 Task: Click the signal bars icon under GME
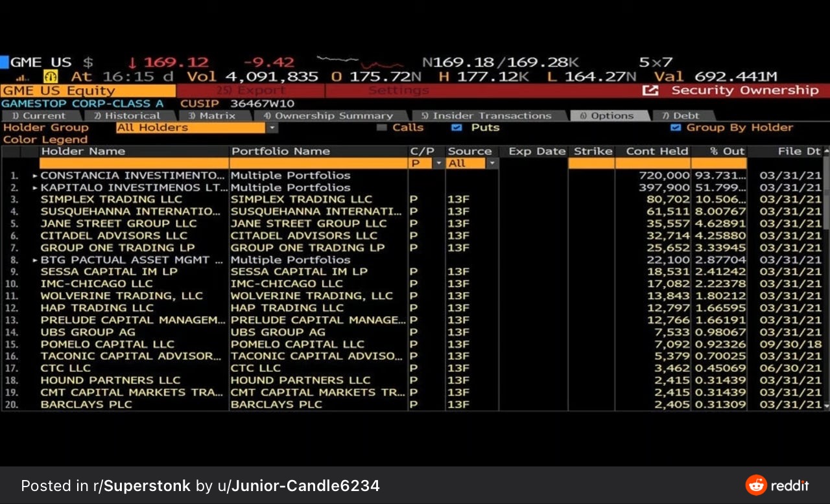point(19,77)
